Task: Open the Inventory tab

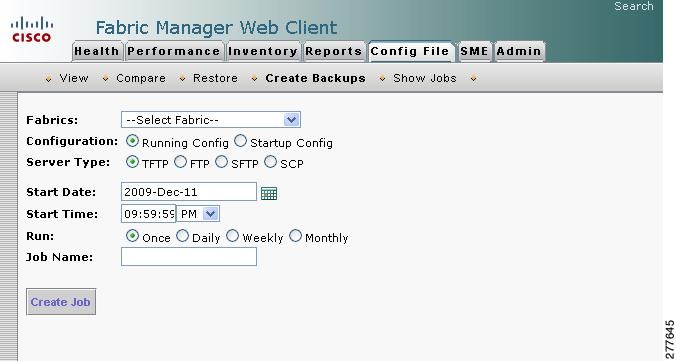Action: click(x=263, y=51)
